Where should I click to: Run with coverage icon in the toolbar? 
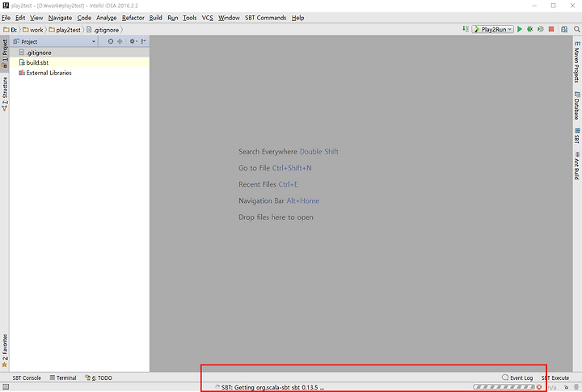(x=541, y=29)
